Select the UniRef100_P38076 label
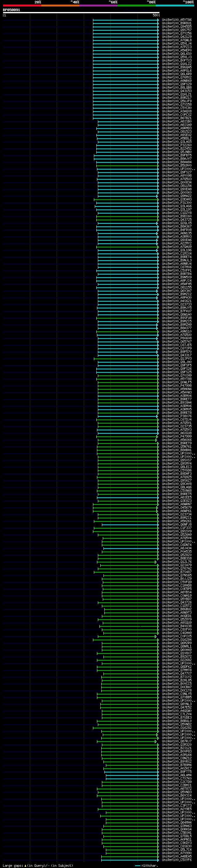Viewport: 197px width, 868px height. click(177, 416)
